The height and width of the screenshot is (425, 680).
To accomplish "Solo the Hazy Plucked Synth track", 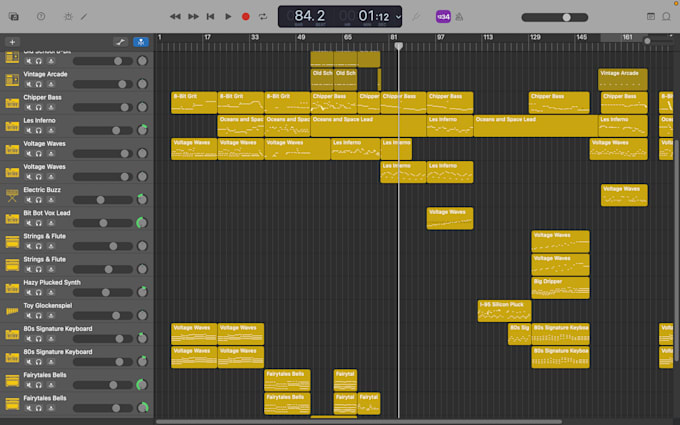I will click(x=39, y=292).
